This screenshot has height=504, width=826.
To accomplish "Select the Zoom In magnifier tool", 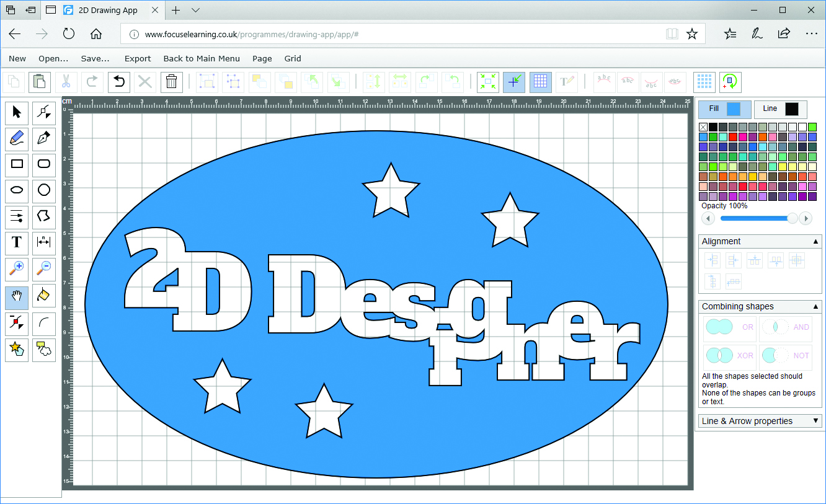I will coord(16,269).
